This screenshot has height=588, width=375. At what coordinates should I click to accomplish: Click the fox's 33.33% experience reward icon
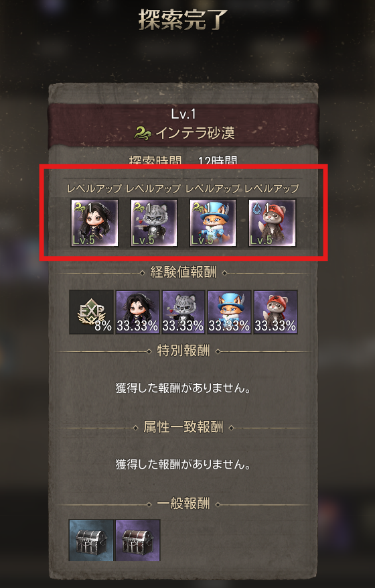[x=229, y=312]
